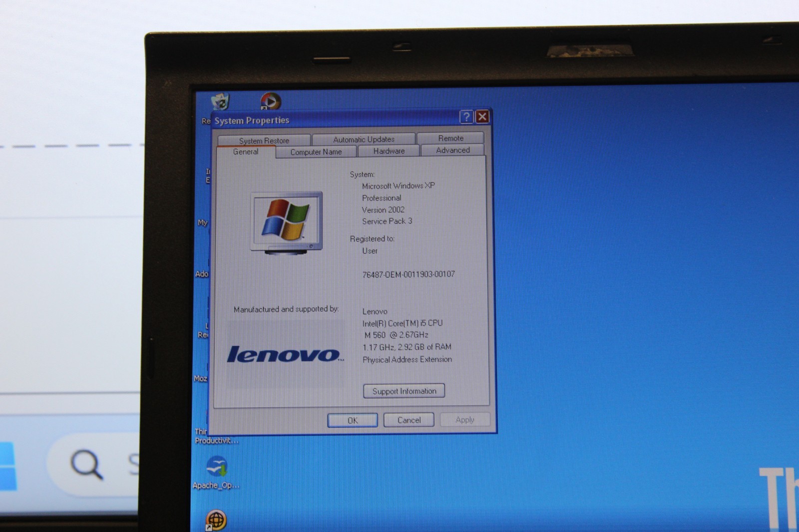Screen dimensions: 799x532
Task: Click the magnifier search icon on background screen
Action: (87, 465)
